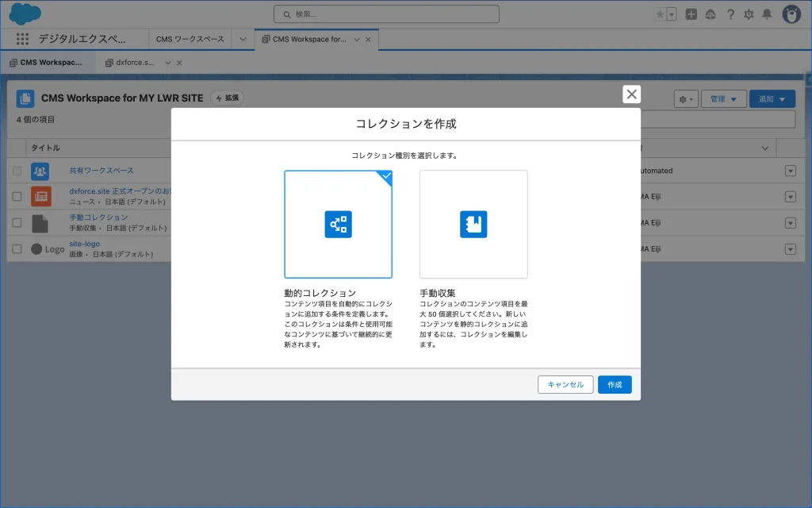
Task: Close the create collection dialog with X
Action: pyautogui.click(x=631, y=94)
